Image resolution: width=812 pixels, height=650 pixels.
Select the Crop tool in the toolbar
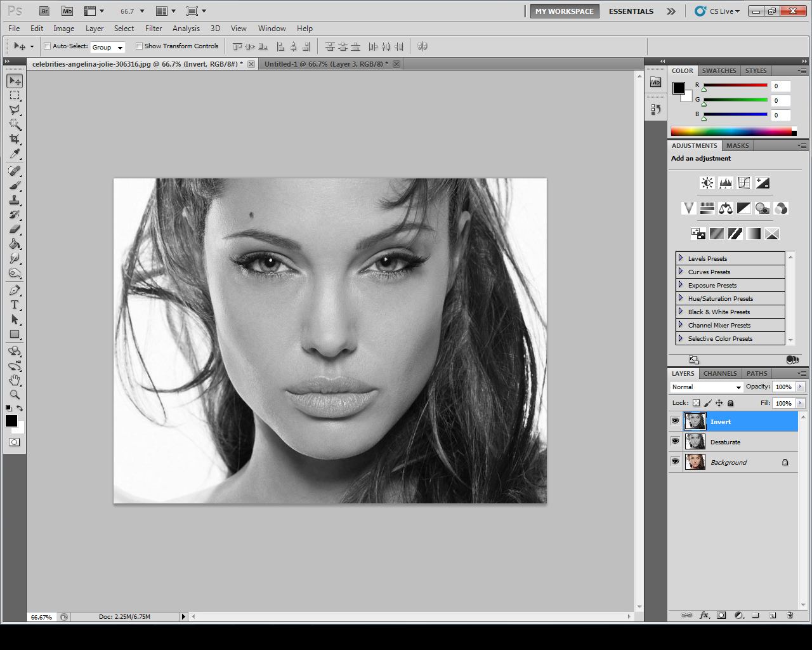click(14, 139)
